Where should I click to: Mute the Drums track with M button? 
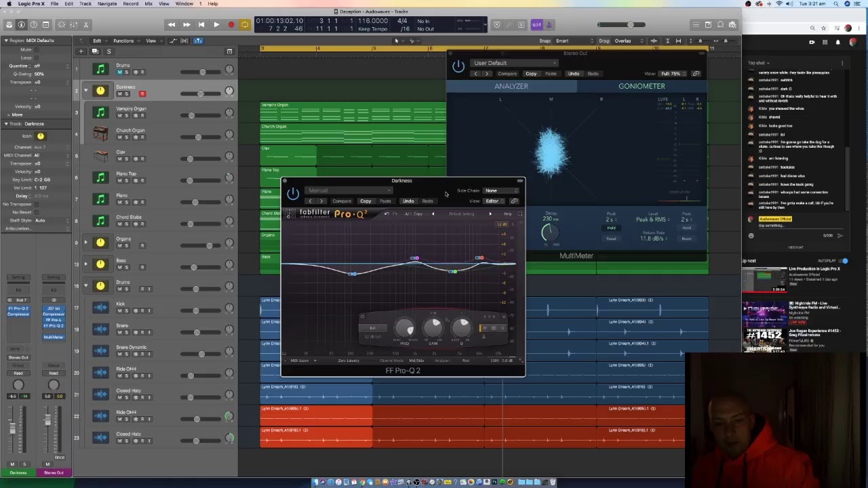(x=119, y=72)
